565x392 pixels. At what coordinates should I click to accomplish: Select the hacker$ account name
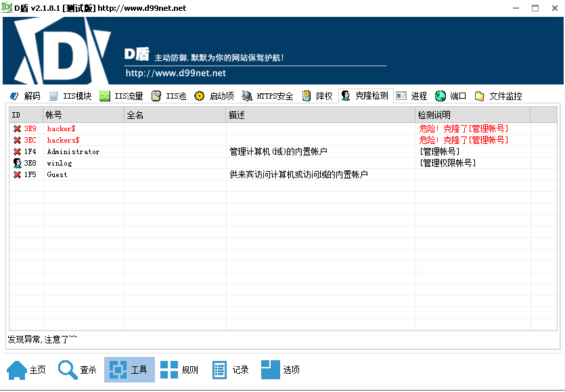[x=62, y=128]
